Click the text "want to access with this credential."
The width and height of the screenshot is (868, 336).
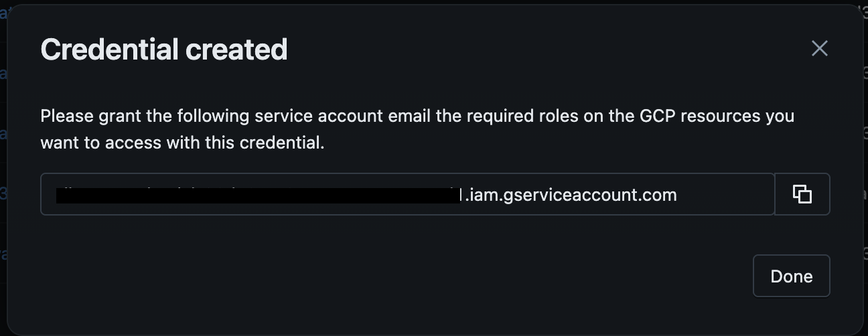(x=182, y=143)
